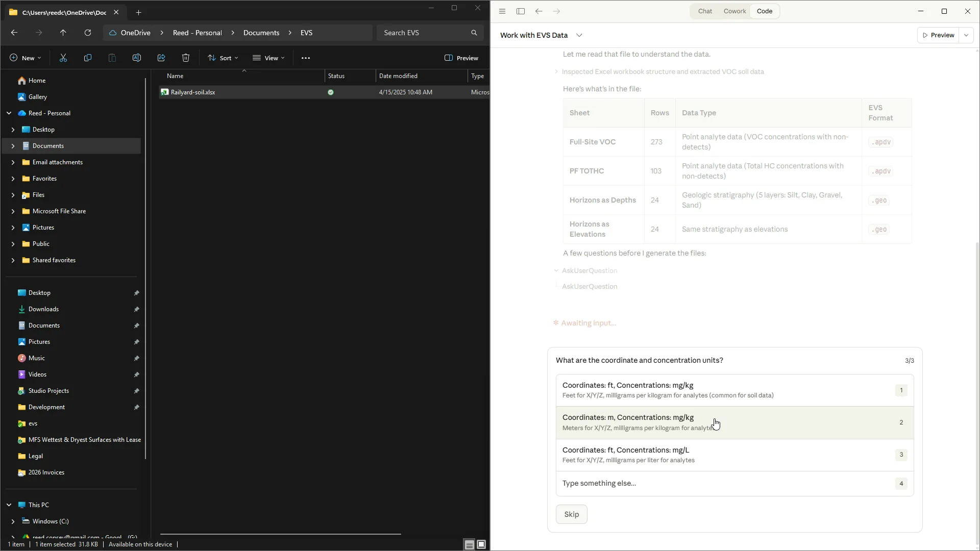Open the See more ellipsis in Explorer
This screenshot has width=980, height=551.
pos(306,58)
